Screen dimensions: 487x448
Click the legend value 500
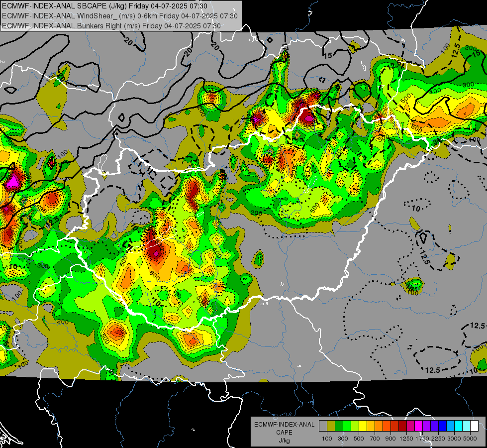359,439
